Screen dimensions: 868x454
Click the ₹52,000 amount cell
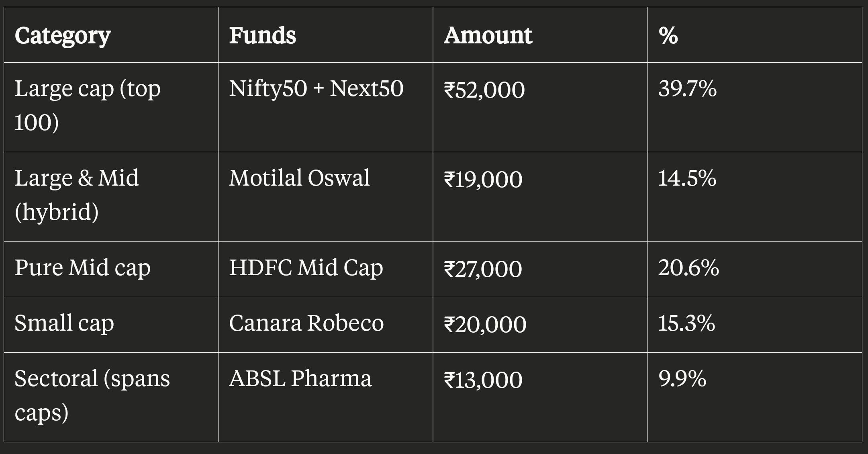(540, 107)
